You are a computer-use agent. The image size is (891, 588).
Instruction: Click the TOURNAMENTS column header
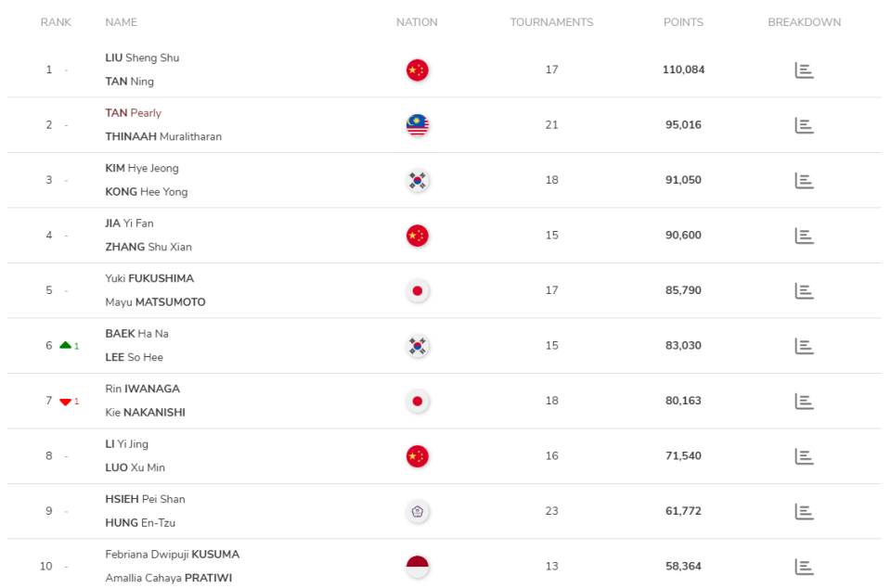coord(551,22)
